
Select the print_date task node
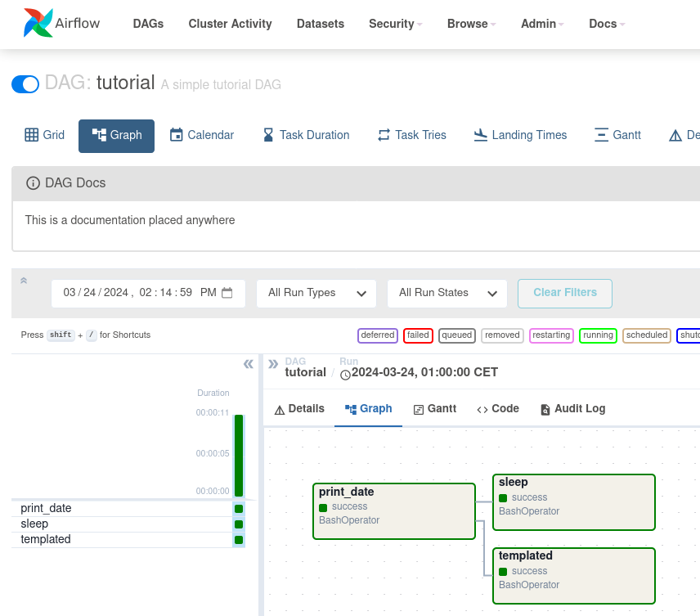click(393, 510)
